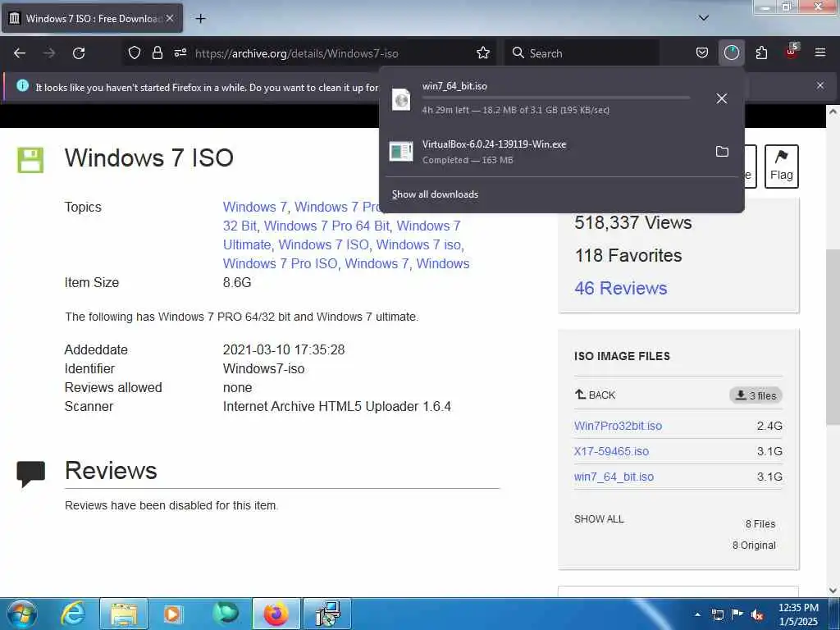
Task: Click the forward navigation arrow
Action: 49,53
